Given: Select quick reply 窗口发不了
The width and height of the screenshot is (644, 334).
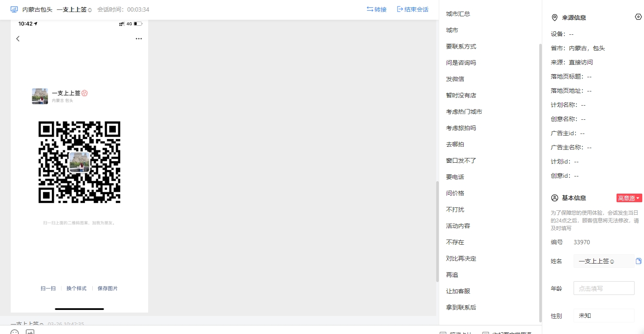Looking at the screenshot, I should (x=461, y=161).
